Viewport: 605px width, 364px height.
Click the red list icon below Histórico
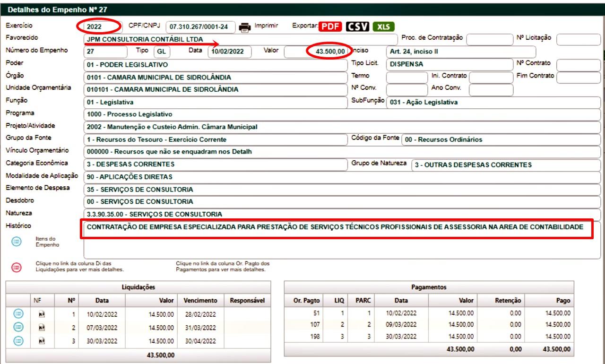point(16,267)
